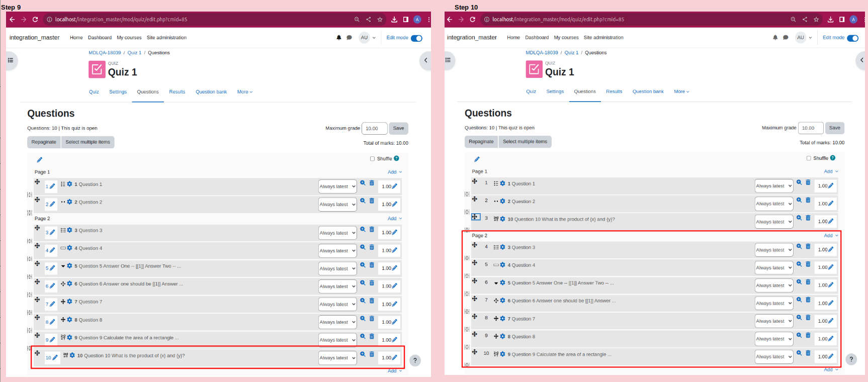The image size is (868, 382).
Task: Click browser address bar in Step 10
Action: point(634,20)
